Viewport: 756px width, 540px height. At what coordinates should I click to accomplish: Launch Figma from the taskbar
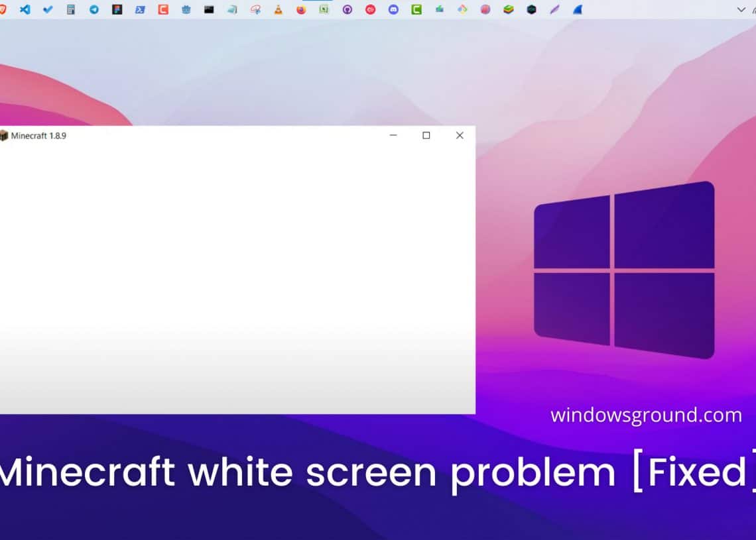pyautogui.click(x=117, y=9)
